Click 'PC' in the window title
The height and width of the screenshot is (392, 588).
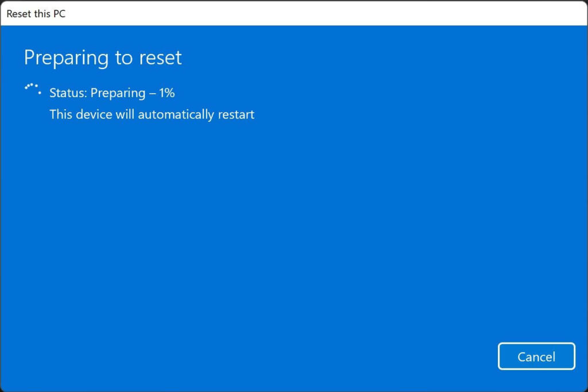click(59, 14)
